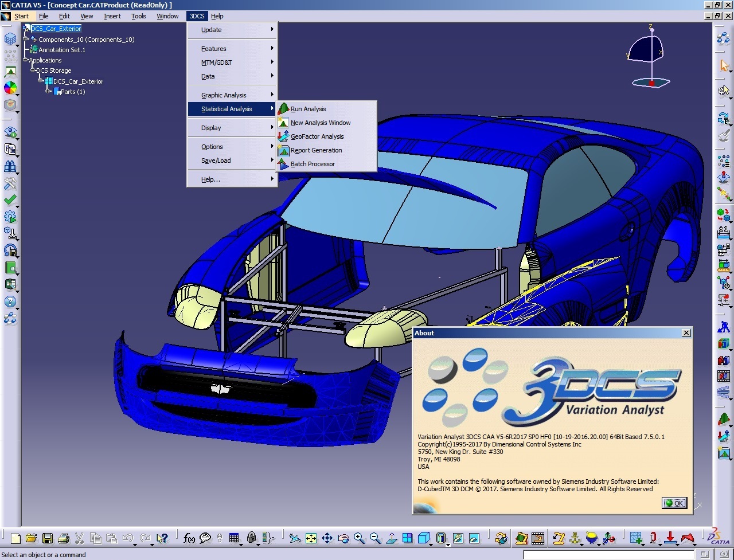Choose GeoFactor Analysis
The width and height of the screenshot is (734, 560).
(326, 136)
